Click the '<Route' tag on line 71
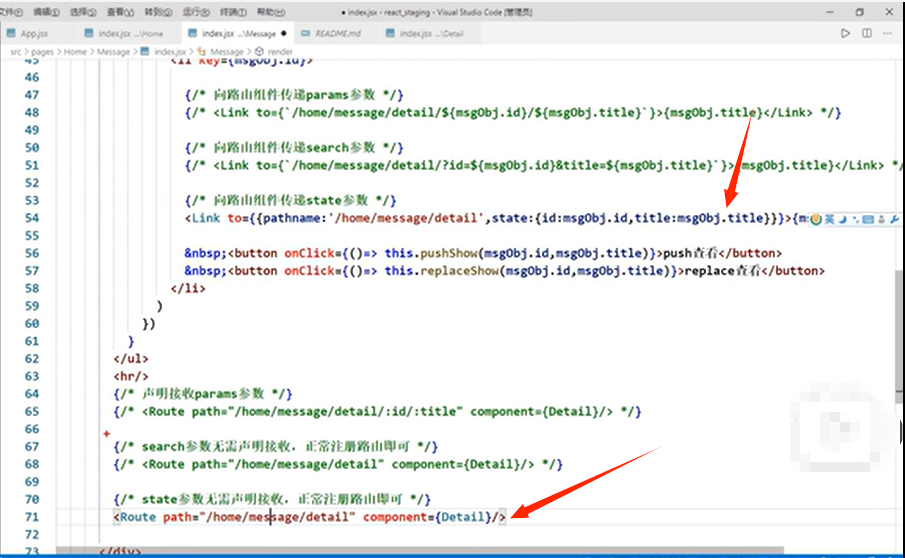This screenshot has height=558, width=905. click(134, 517)
